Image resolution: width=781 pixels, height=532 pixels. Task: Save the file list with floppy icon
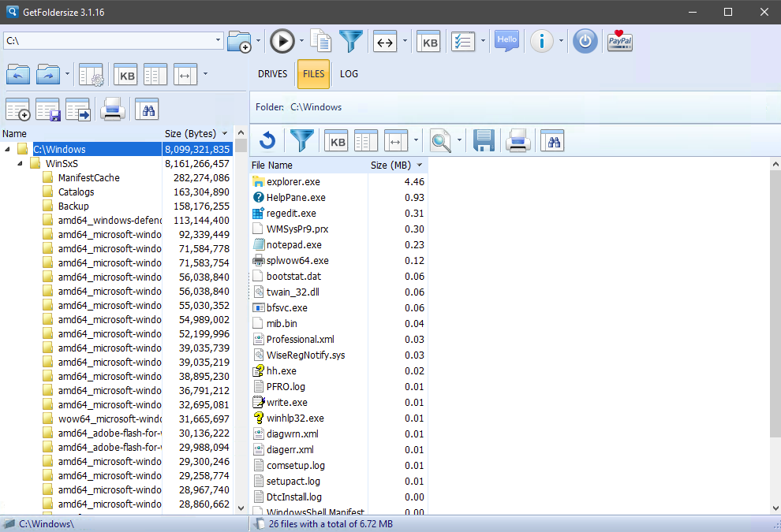click(x=484, y=141)
